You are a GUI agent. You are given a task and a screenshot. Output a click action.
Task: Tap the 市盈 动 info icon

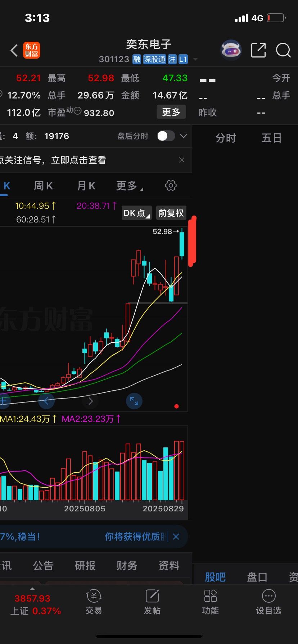tap(77, 111)
